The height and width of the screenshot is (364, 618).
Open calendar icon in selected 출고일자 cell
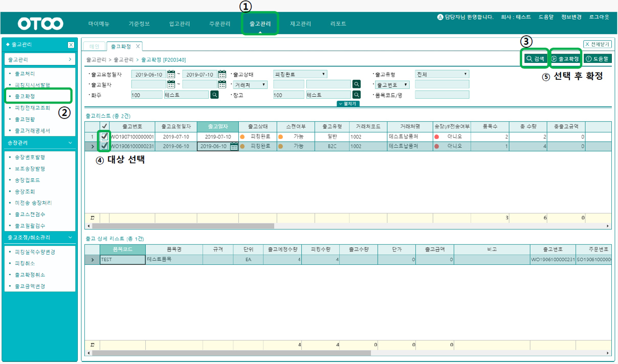(x=234, y=147)
